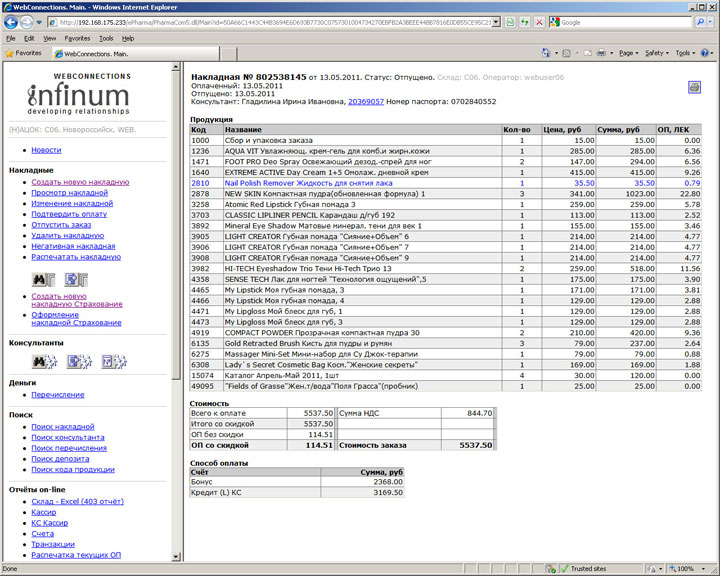Image resolution: width=720 pixels, height=576 pixels.
Task: Click the magnifier search button beside Google box
Action: point(700,22)
